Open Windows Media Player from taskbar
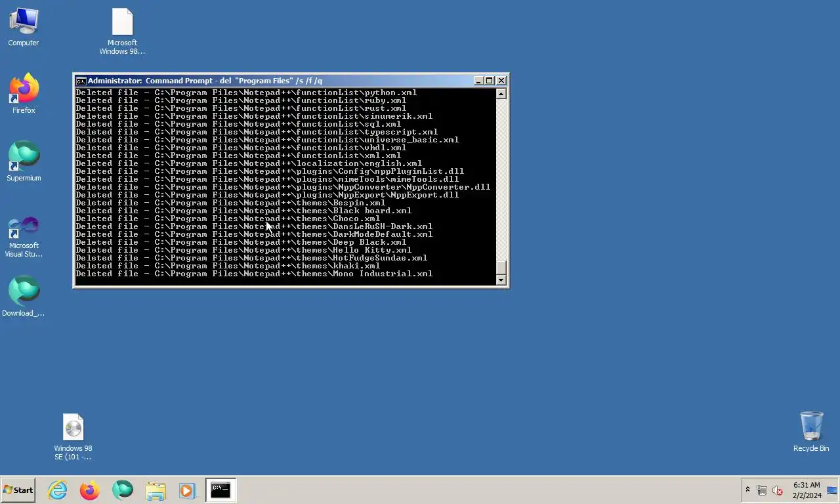 click(187, 490)
